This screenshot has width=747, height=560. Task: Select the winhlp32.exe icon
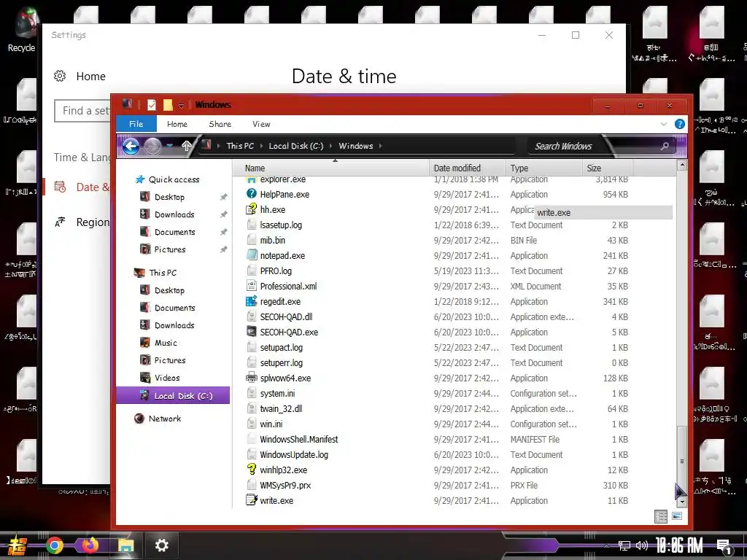coord(252,470)
